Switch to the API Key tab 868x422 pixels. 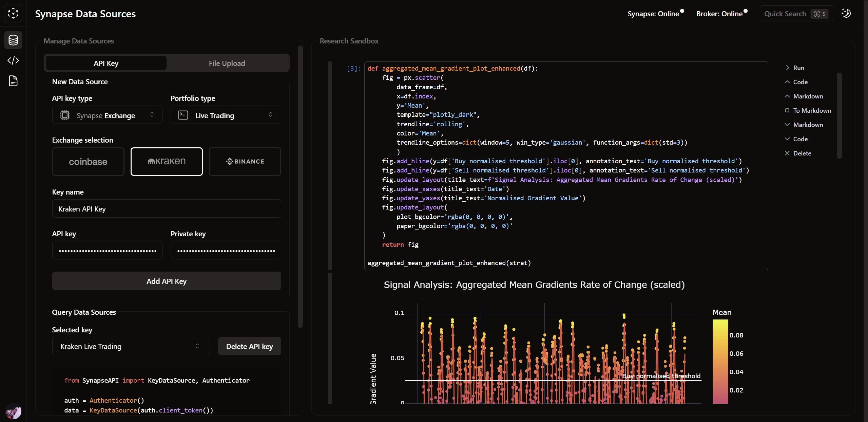click(x=105, y=63)
